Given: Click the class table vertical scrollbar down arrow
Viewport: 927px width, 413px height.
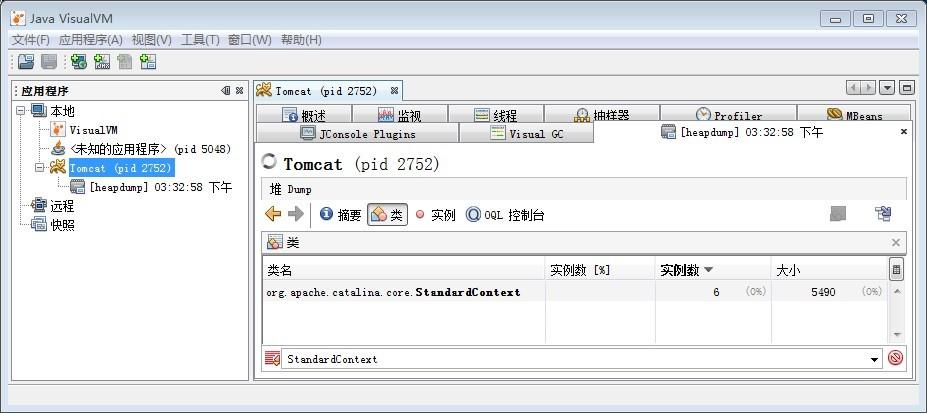Looking at the screenshot, I should (897, 335).
